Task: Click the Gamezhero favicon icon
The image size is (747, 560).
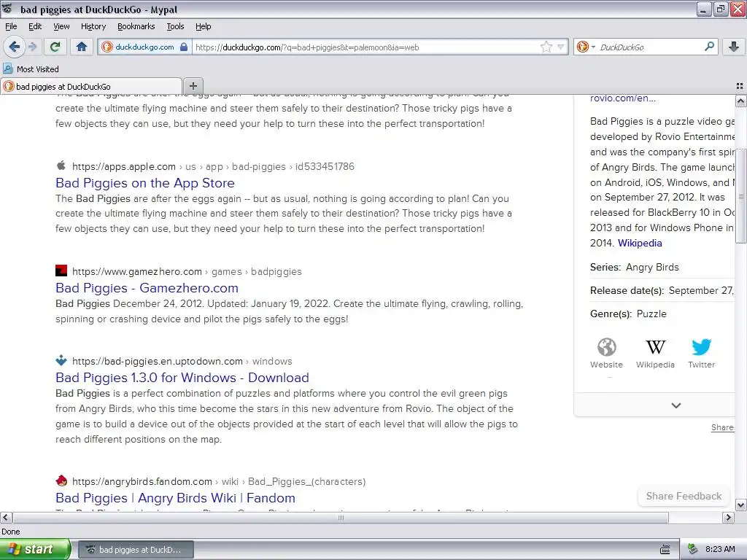Action: [61, 271]
